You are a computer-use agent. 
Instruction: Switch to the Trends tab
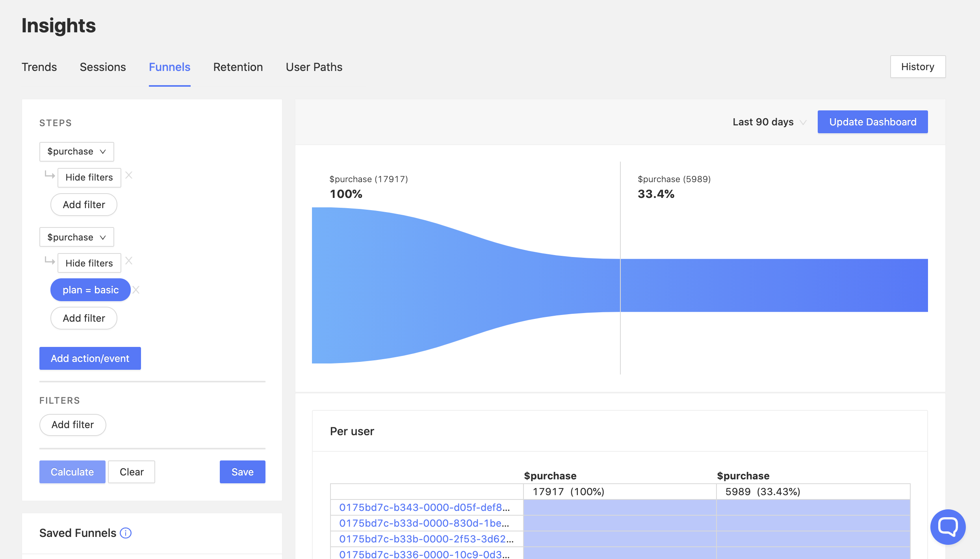[x=39, y=67]
